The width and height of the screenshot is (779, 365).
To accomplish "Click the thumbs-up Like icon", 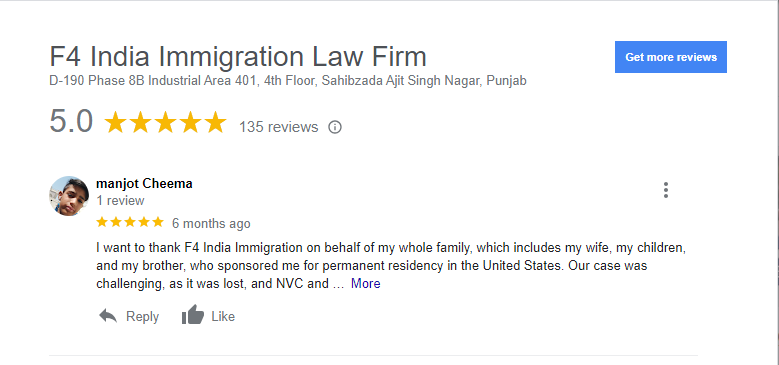I will pyautogui.click(x=193, y=315).
